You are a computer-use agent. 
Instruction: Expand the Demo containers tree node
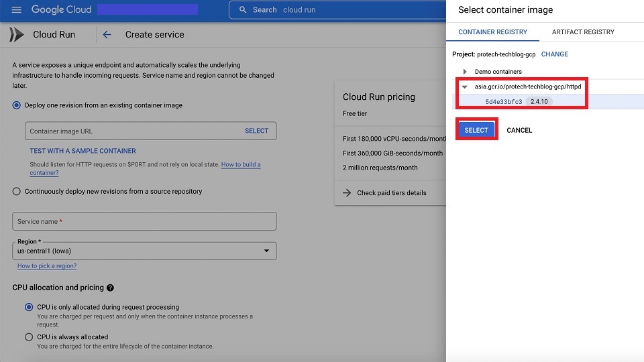tap(464, 72)
